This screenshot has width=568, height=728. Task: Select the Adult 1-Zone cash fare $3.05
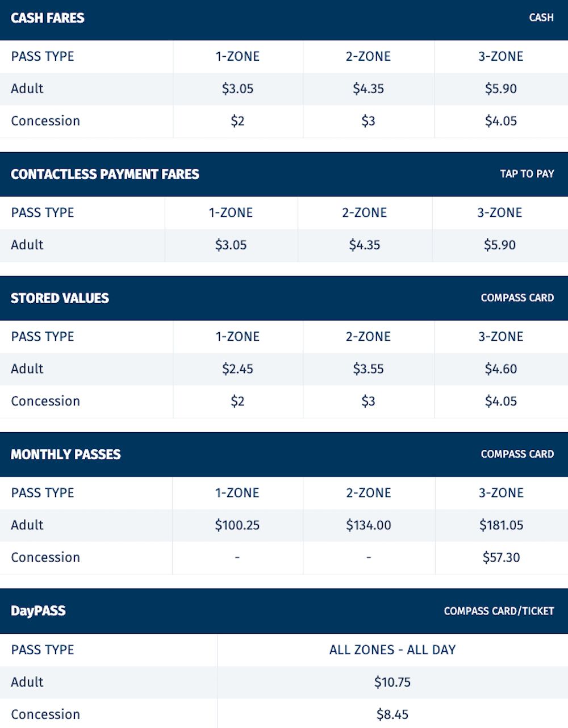(x=237, y=89)
